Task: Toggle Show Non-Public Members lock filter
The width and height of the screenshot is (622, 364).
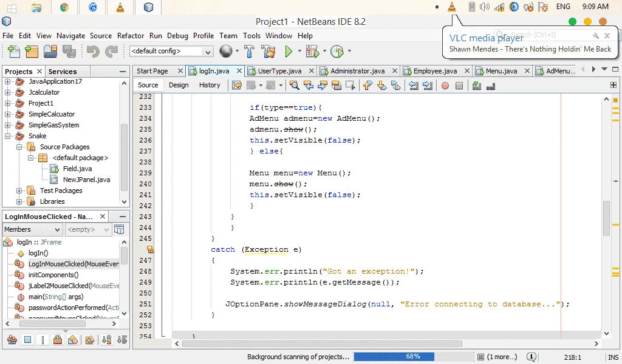Action: [58, 340]
